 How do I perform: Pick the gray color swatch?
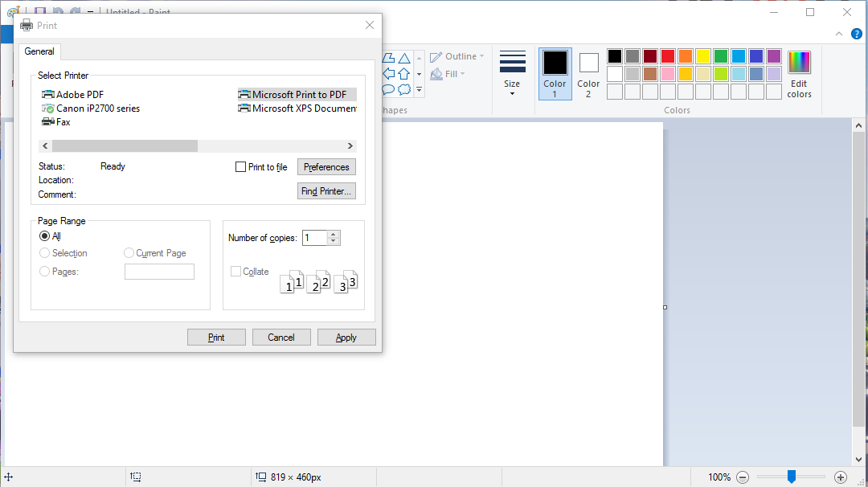click(633, 56)
